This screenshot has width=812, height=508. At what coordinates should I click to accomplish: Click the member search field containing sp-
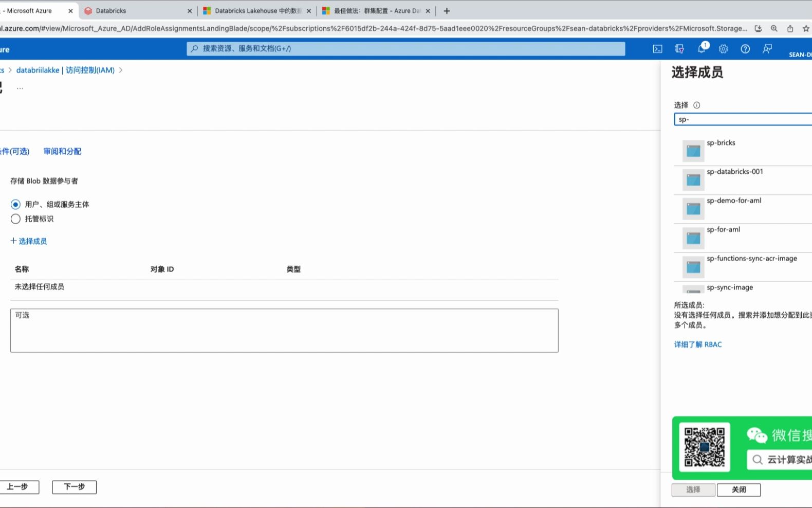[x=743, y=119]
